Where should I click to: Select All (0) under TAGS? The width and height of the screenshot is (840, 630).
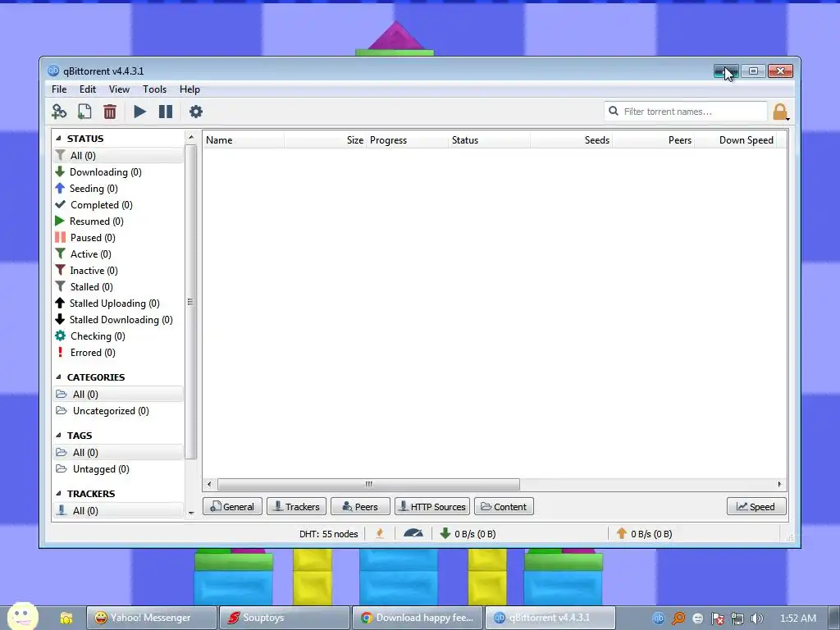point(118,453)
